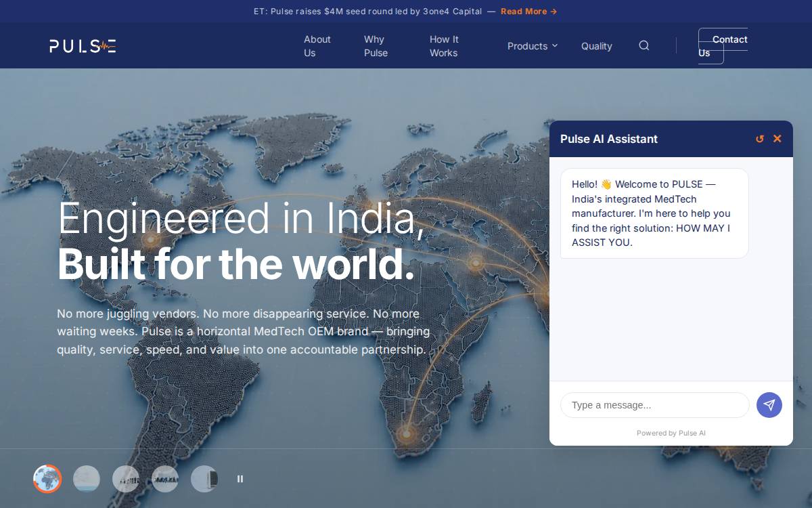Screen dimensions: 812x508
Task: Follow the Read More announcement link
Action: [x=529, y=12]
